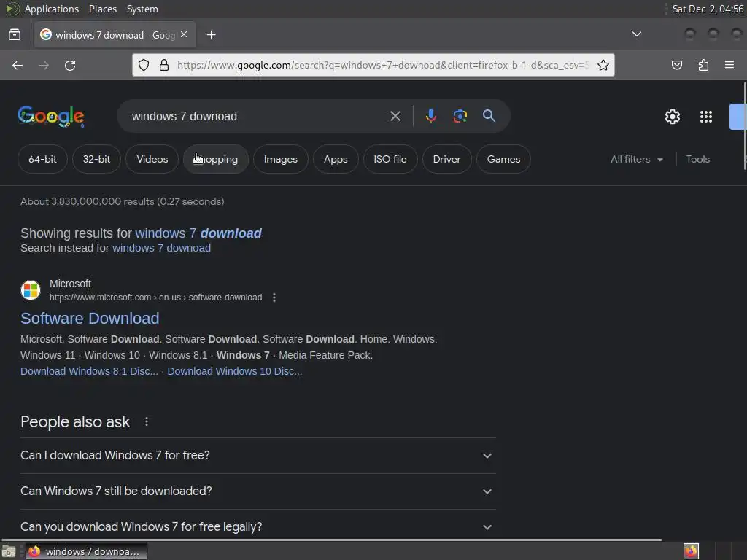Click corrected windows 7 download link
The width and height of the screenshot is (747, 560).
tap(198, 233)
